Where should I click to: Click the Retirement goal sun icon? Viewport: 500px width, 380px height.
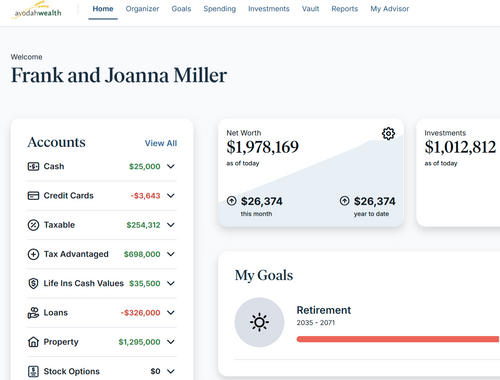click(x=259, y=322)
